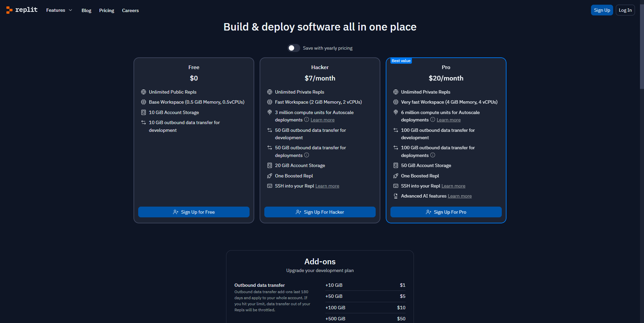Click transfer icon beside Pro 100 GiB development transfer
644x323 pixels.
[396, 130]
